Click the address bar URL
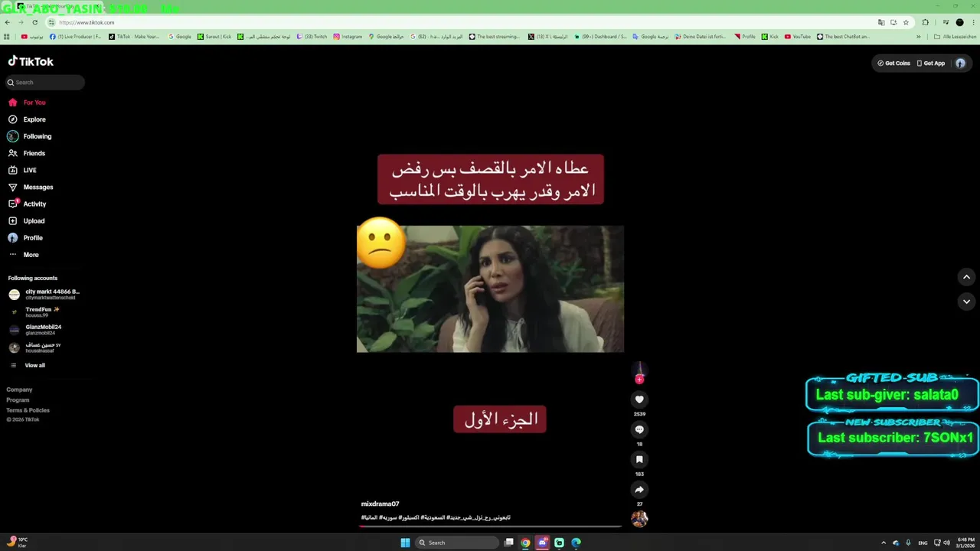This screenshot has width=980, height=551. coord(87,22)
